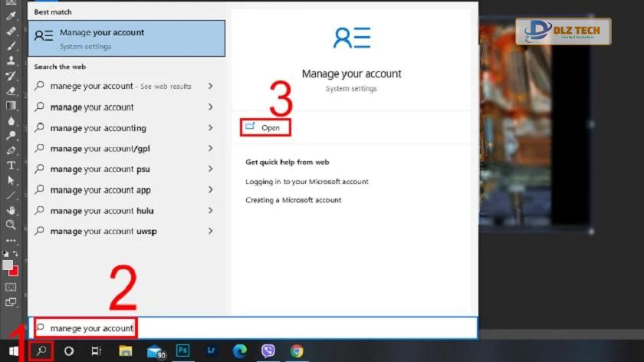This screenshot has width=644, height=362.
Task: Toggle Quick Mask mode in Photoshop
Action: point(11,287)
